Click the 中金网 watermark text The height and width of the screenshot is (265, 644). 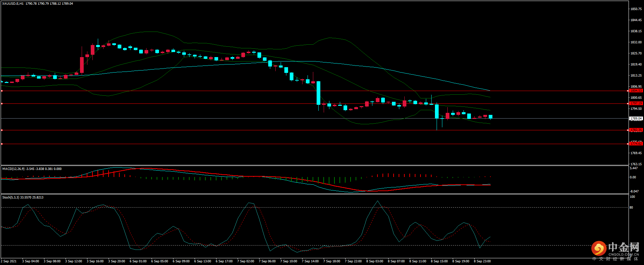point(623,248)
